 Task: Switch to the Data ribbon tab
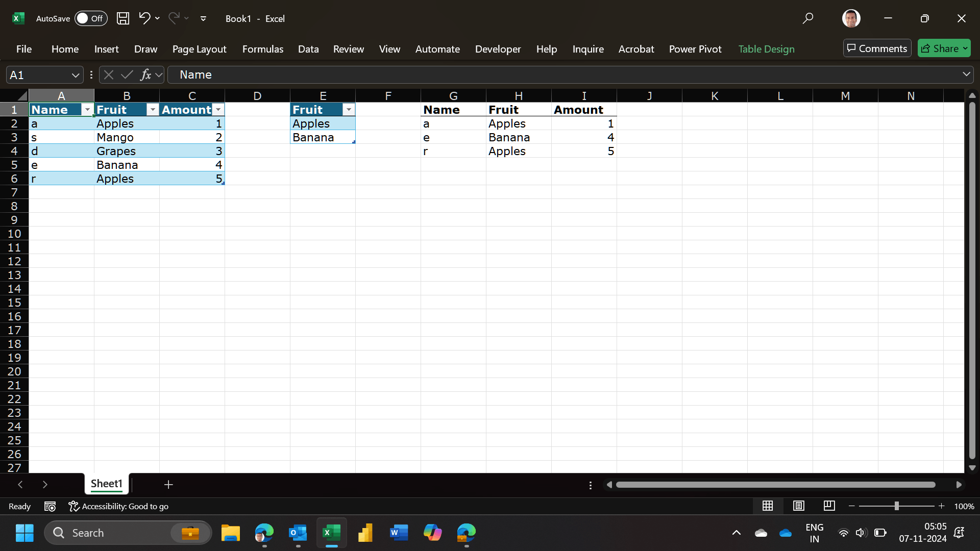308,49
